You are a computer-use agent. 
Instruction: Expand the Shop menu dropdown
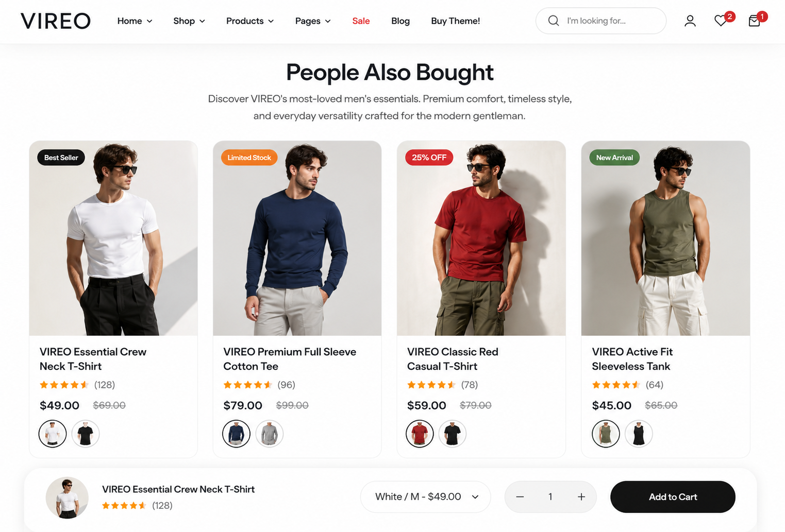[189, 21]
